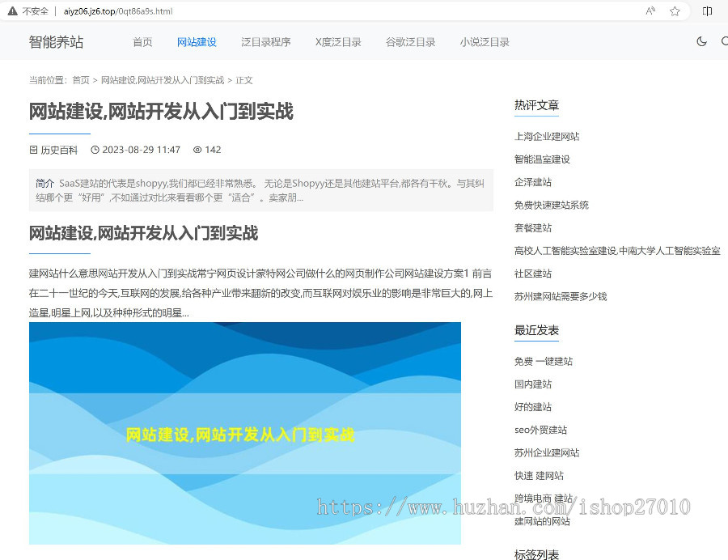
Task: Open 套餐建站 article
Action: 533,227
